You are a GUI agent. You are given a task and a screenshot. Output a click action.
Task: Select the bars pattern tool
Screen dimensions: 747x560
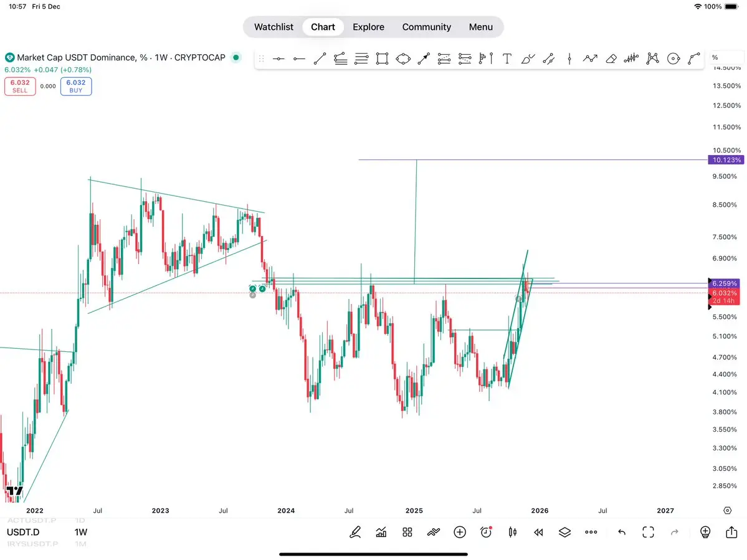tap(631, 59)
